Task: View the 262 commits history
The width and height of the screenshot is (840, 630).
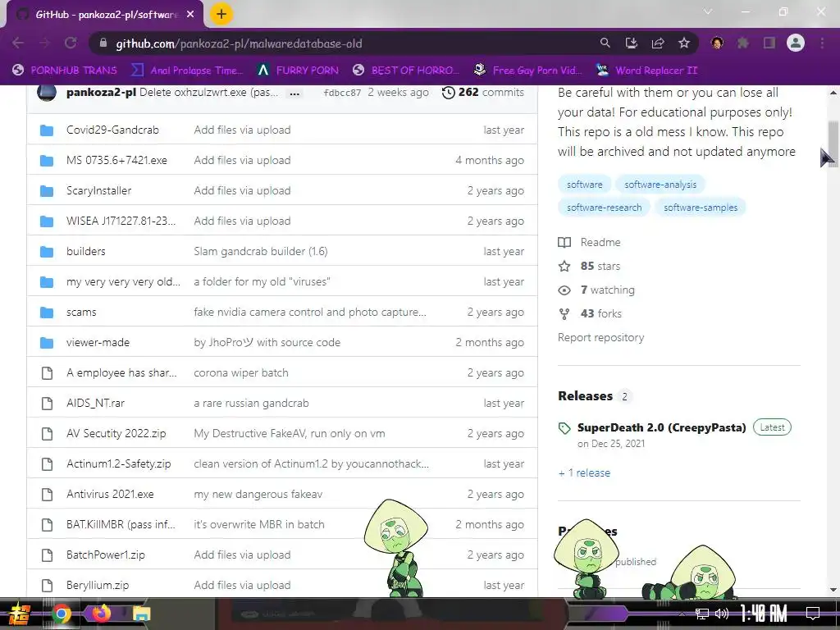Action: (x=482, y=92)
